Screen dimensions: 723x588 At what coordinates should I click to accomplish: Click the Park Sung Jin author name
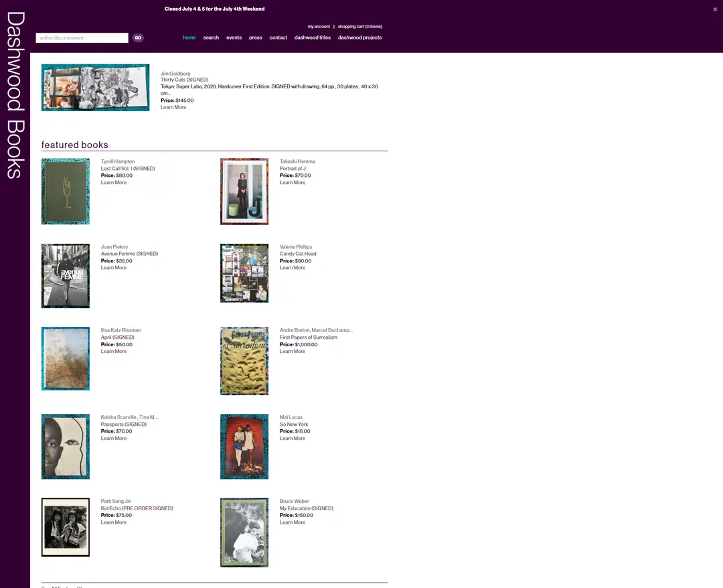point(116,502)
